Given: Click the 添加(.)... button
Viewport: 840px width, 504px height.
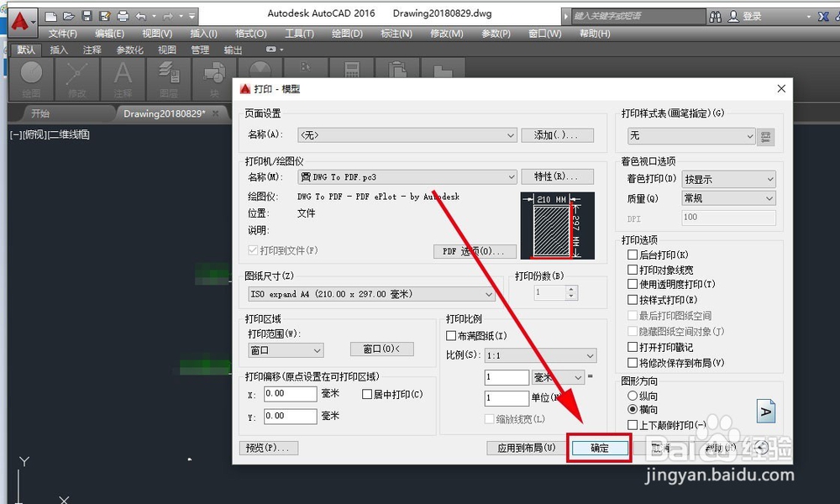Looking at the screenshot, I should point(557,135).
